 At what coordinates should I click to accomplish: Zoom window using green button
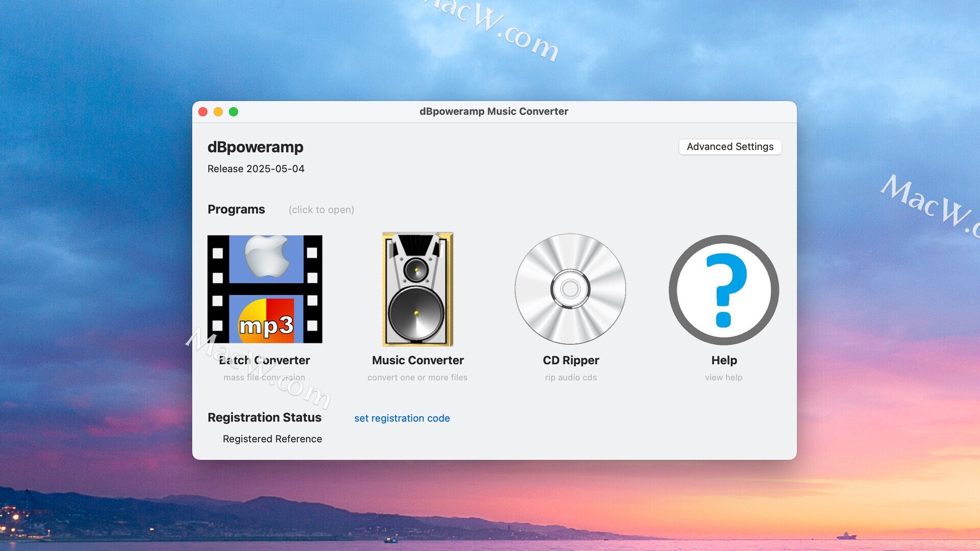click(x=233, y=112)
